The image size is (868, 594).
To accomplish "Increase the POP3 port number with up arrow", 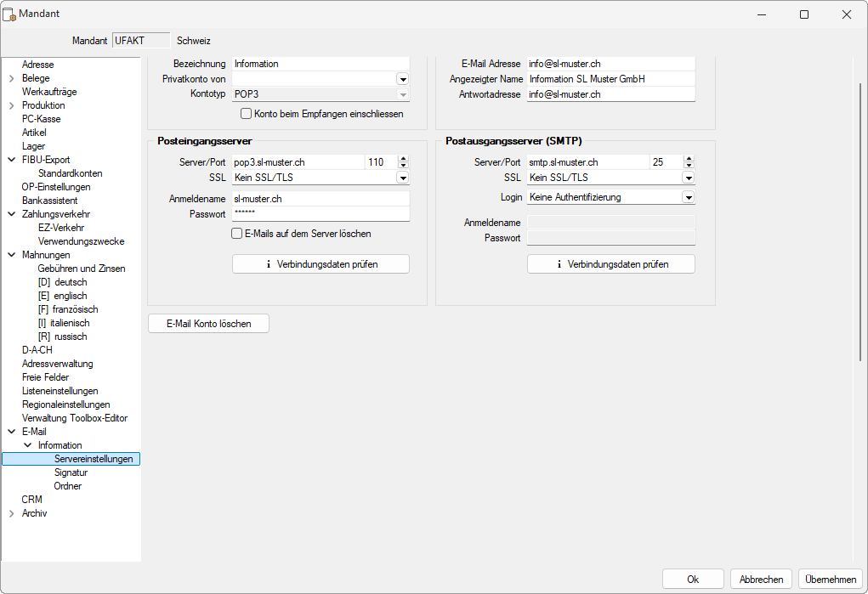I will (403, 159).
